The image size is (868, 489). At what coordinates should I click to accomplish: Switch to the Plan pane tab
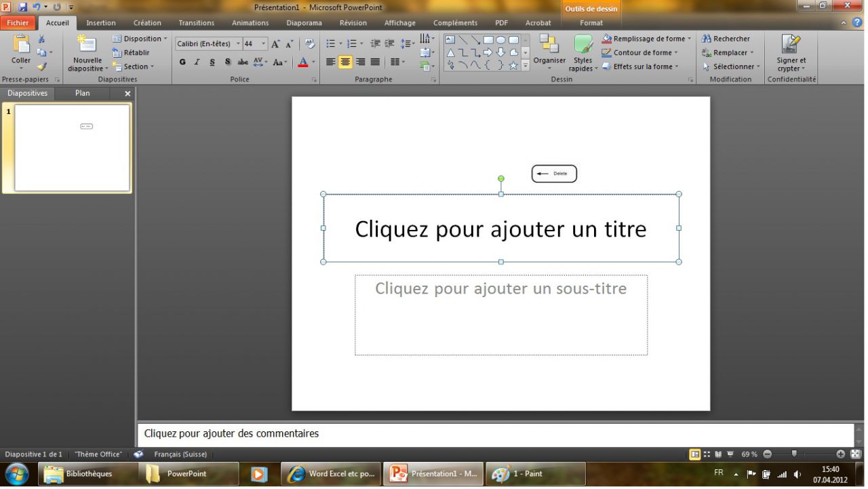(82, 94)
